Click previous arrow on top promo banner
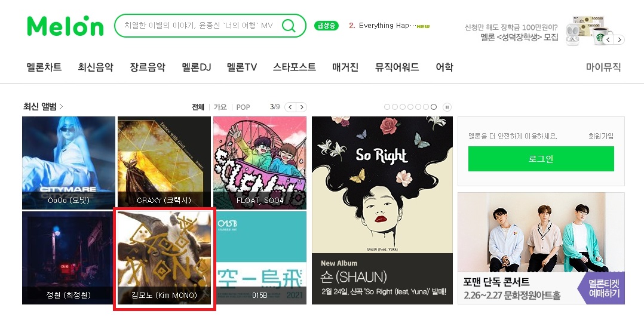This screenshot has width=644, height=317. (x=608, y=40)
